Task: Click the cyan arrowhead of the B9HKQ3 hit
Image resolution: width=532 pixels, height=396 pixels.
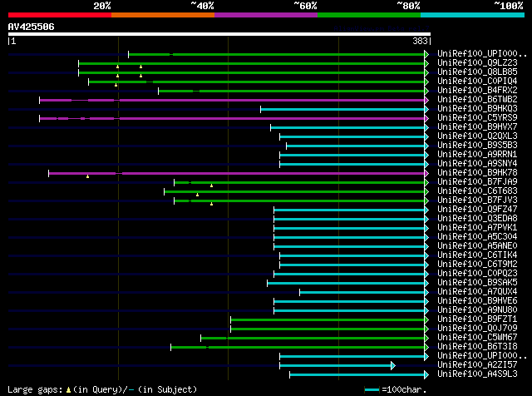Action: click(x=426, y=109)
